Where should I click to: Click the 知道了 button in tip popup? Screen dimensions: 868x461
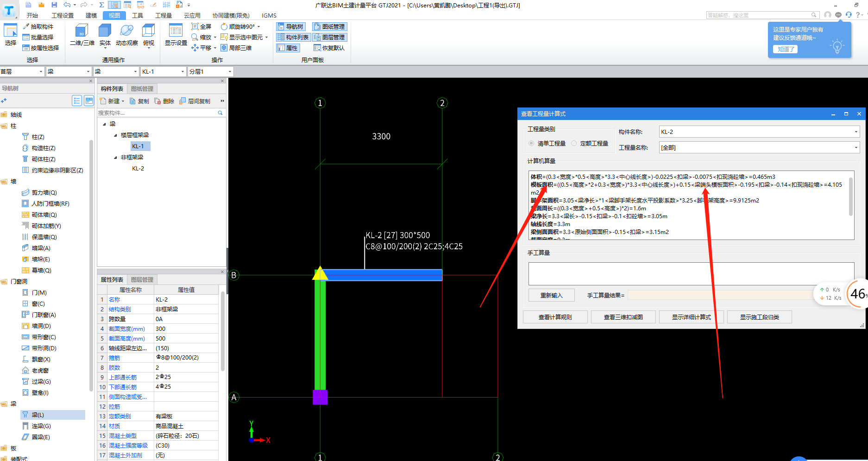coord(786,49)
